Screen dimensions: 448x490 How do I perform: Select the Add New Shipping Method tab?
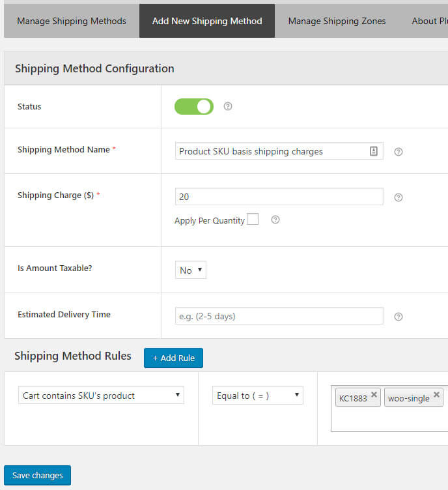(207, 21)
